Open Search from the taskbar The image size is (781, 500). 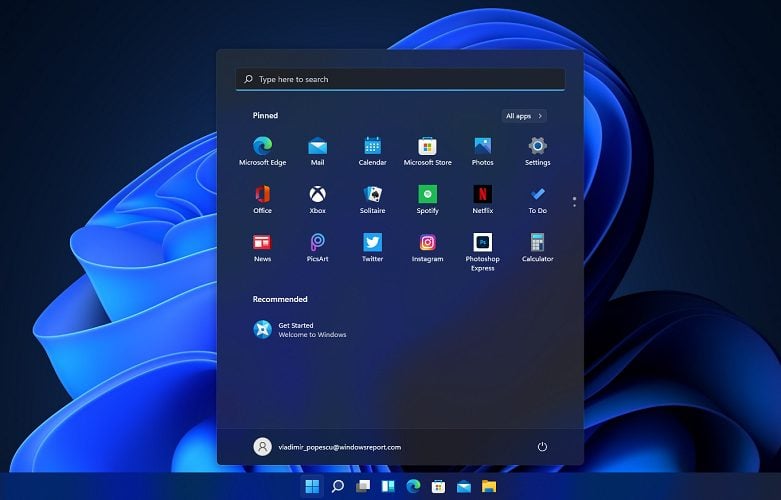pyautogui.click(x=338, y=486)
